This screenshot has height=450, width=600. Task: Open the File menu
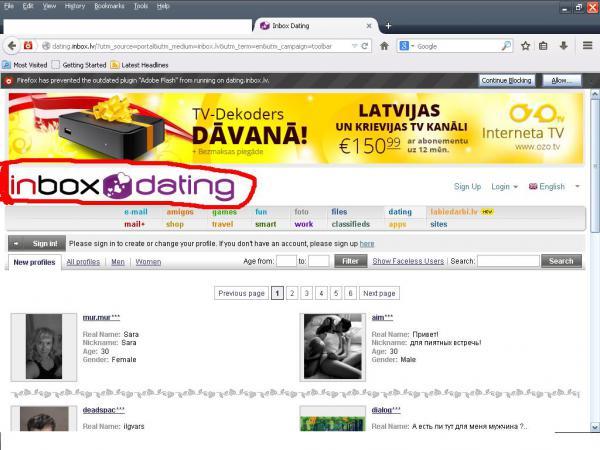point(8,6)
